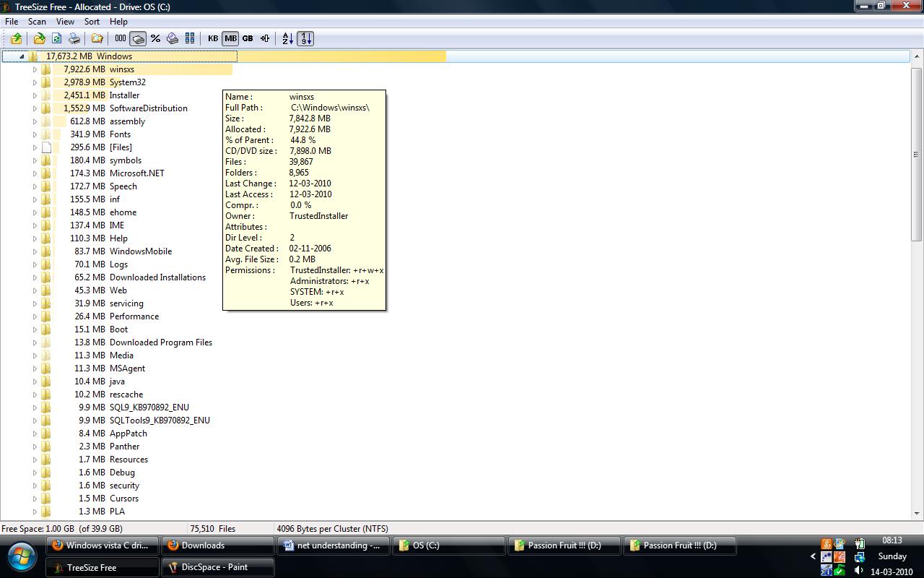Click the CD/DVD size view toolbar icon
The height and width of the screenshot is (578, 924).
173,38
